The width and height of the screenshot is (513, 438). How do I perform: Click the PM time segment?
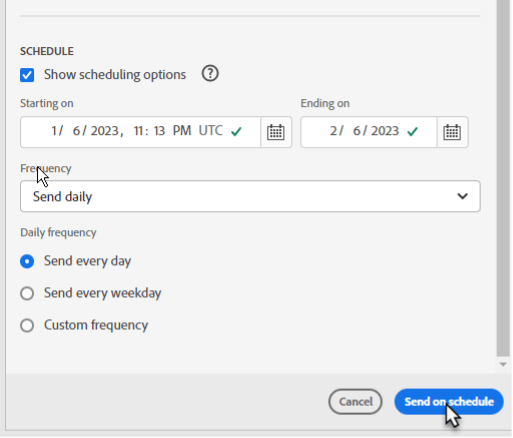(x=182, y=131)
